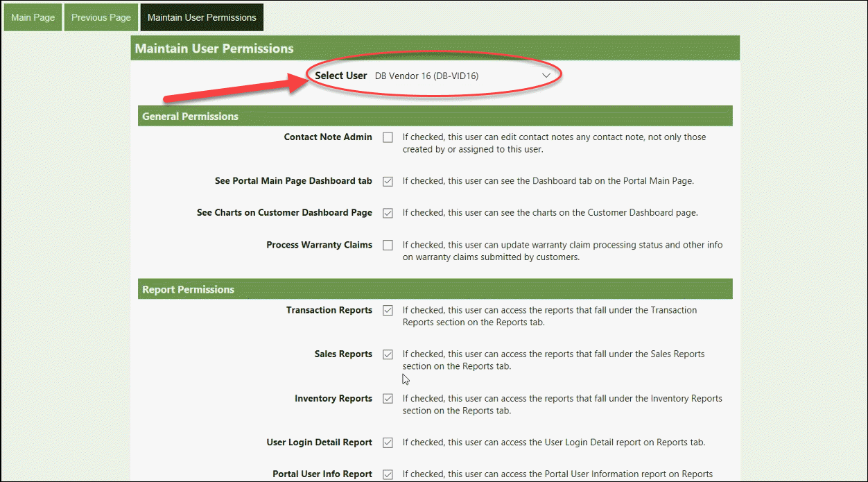Viewport: 868px width, 482px height.
Task: Click the Maintain User Permissions panel title
Action: coord(214,49)
